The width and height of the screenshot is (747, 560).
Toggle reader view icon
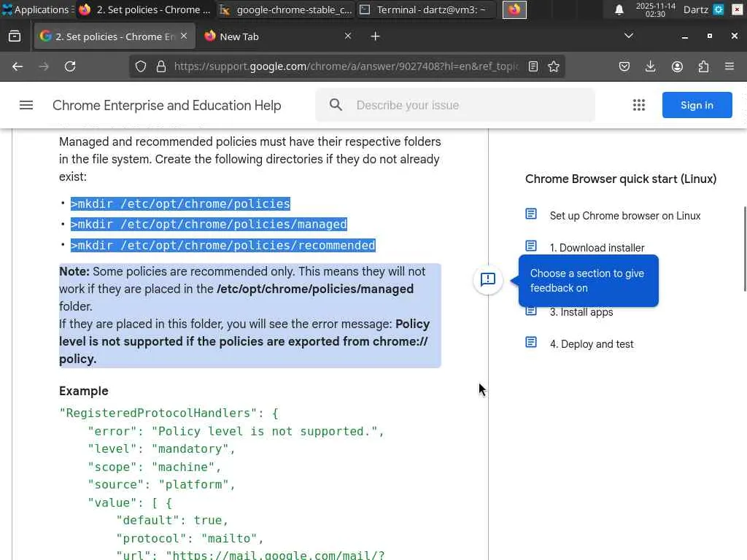533,66
